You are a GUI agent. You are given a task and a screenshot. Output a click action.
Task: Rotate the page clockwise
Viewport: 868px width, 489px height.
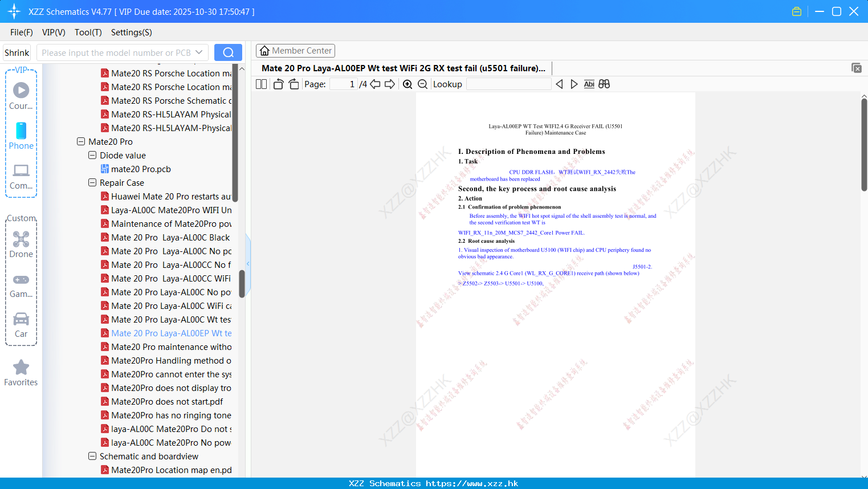[x=294, y=84]
